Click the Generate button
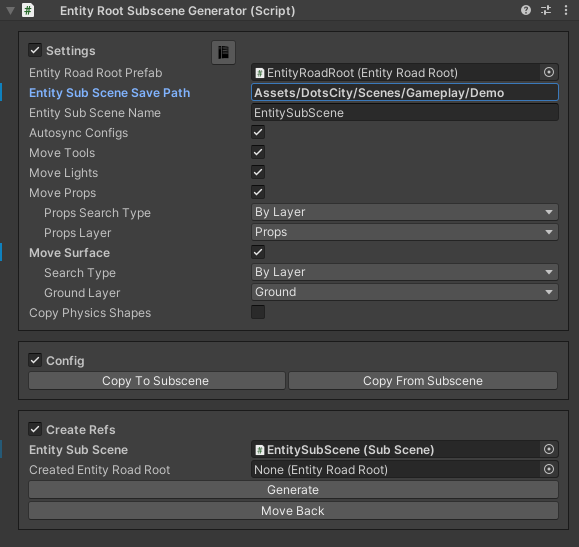This screenshot has height=547, width=579. click(x=293, y=490)
